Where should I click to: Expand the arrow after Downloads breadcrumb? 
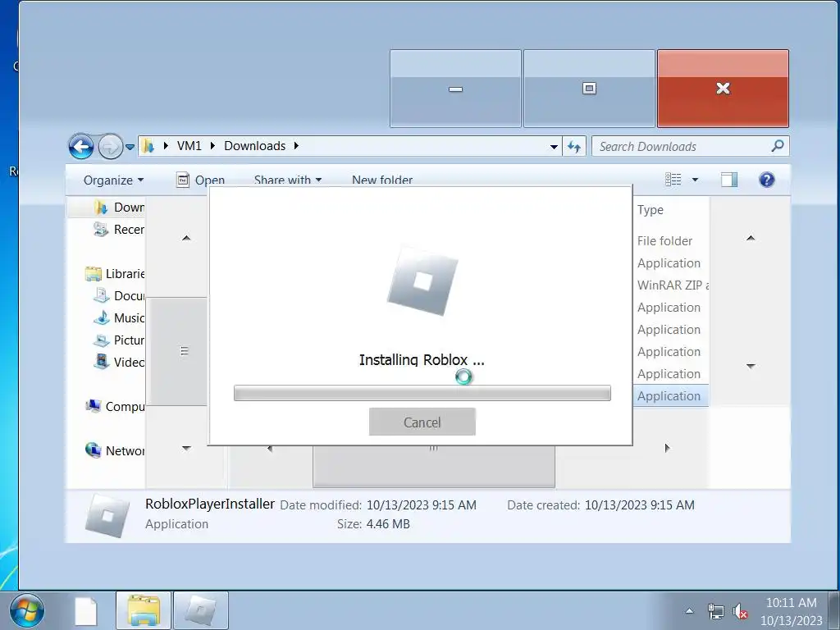coord(295,146)
